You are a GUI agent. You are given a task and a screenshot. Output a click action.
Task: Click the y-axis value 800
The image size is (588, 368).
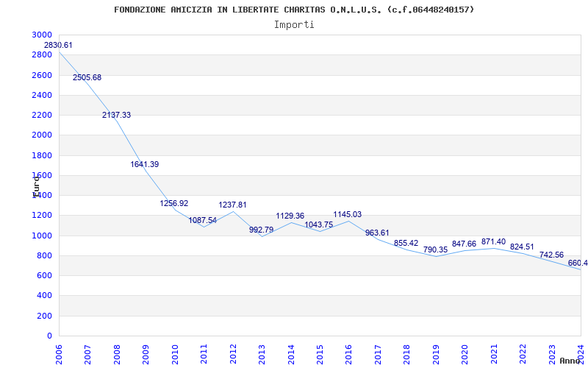click(45, 255)
